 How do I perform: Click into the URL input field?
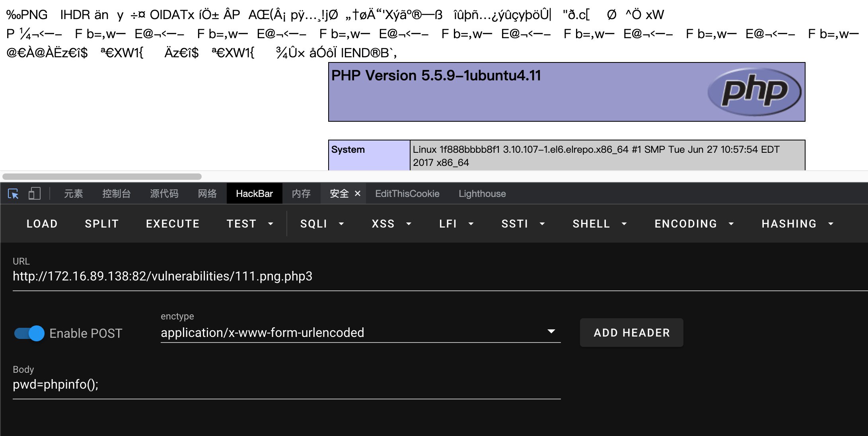(x=278, y=276)
